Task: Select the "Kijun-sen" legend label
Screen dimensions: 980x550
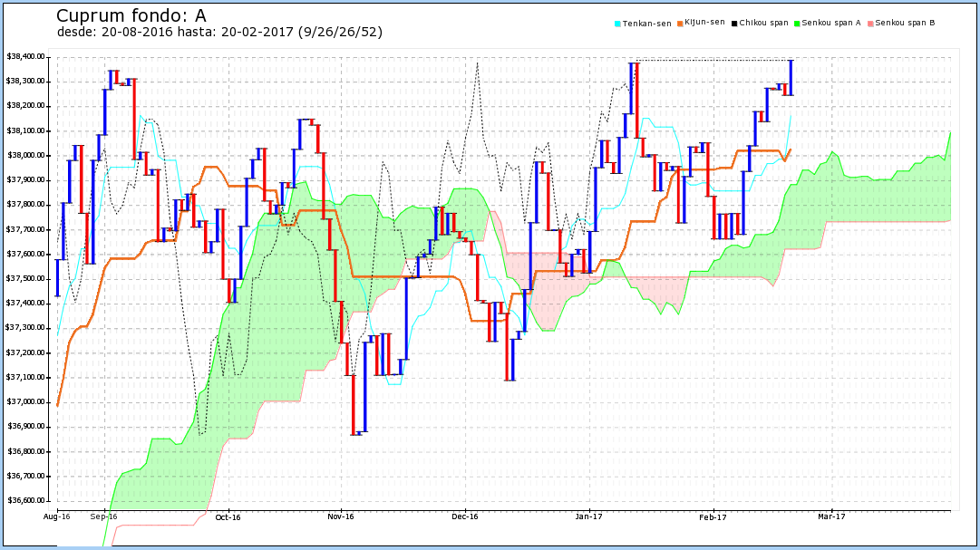Action: [x=705, y=23]
